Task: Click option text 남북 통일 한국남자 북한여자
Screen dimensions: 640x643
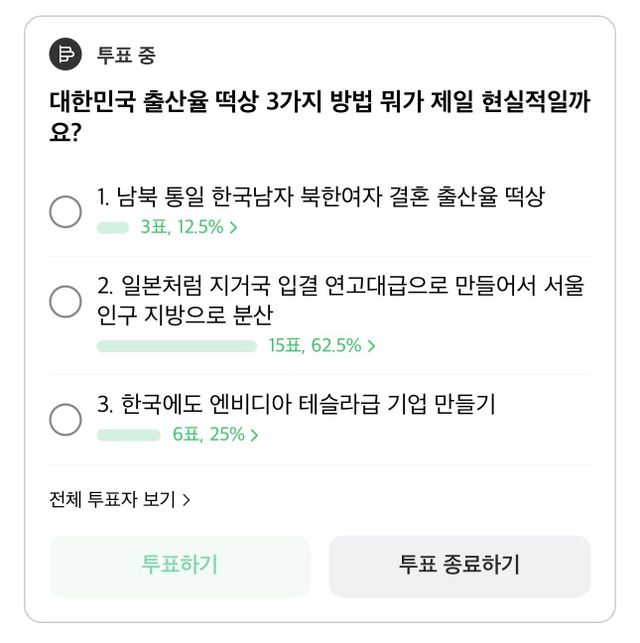Action: click(x=321, y=197)
